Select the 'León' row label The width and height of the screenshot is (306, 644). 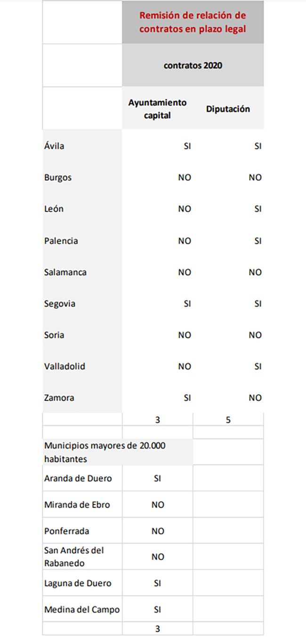54,209
